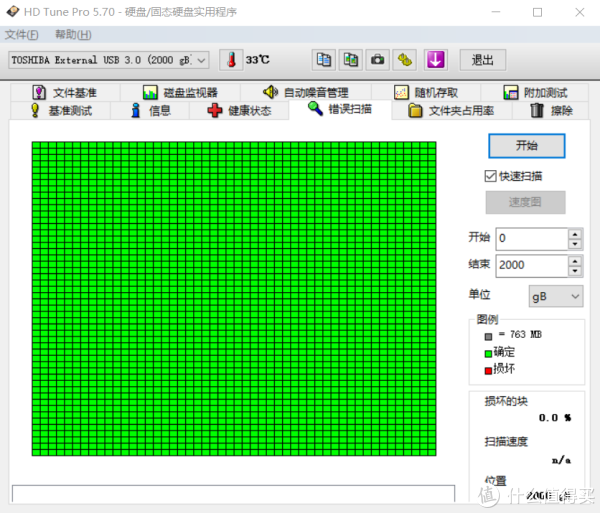The image size is (600, 513).
Task: Click the empty log text box at bottom
Action: pos(233,494)
